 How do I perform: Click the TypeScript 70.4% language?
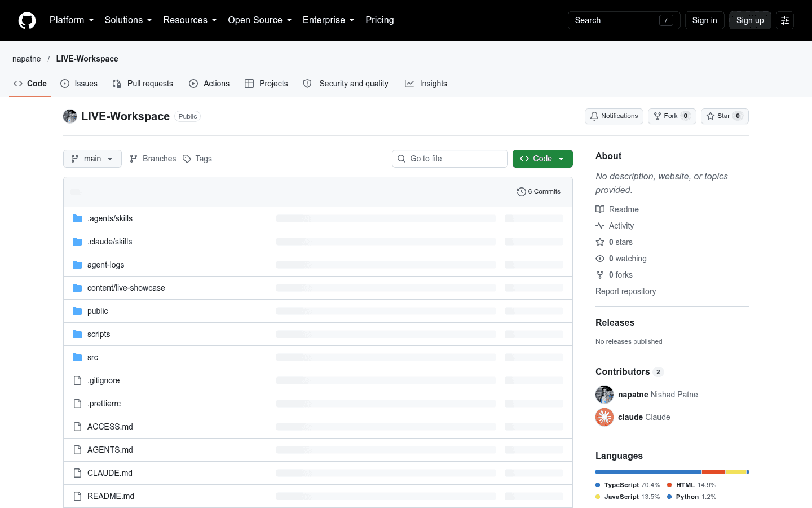[628, 485]
